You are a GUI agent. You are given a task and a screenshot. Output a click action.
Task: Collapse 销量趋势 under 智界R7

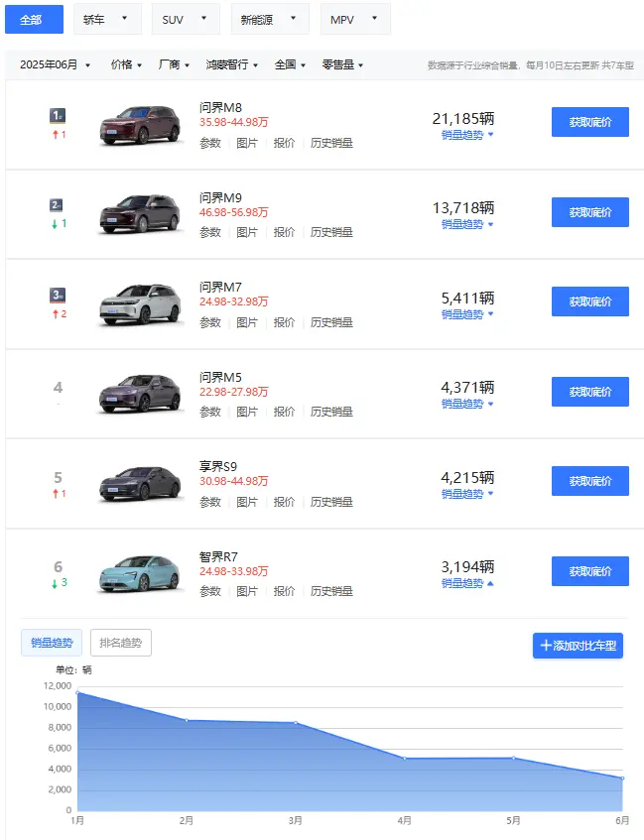[x=467, y=583]
